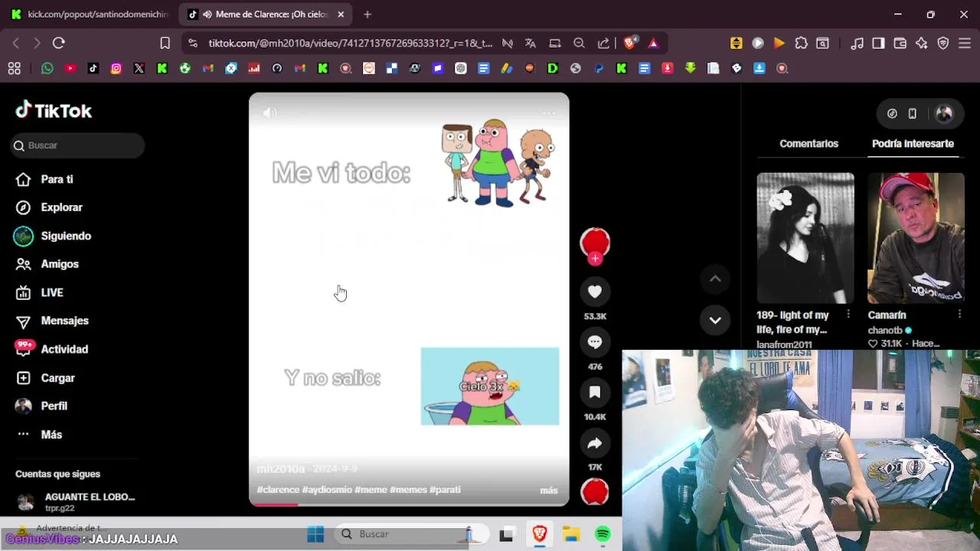Click the phone app icon in top-right pill
This screenshot has height=551, width=980.
click(x=913, y=113)
